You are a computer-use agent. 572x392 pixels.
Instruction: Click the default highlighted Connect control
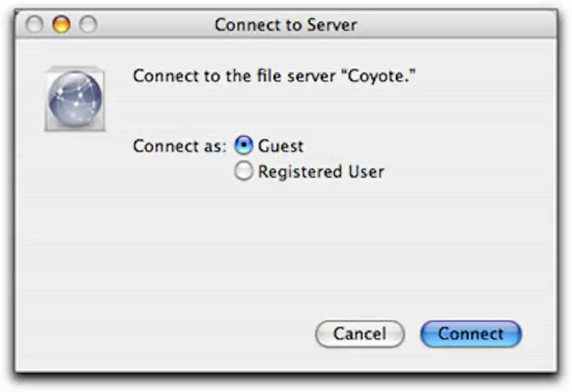coord(470,334)
